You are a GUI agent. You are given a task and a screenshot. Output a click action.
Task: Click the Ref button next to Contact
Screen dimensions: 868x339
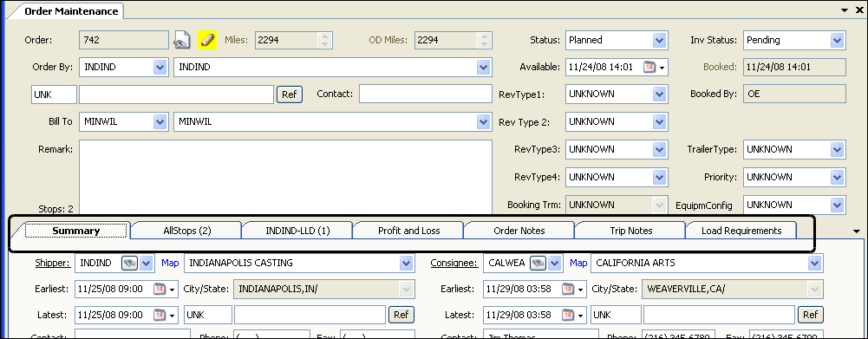pos(290,95)
